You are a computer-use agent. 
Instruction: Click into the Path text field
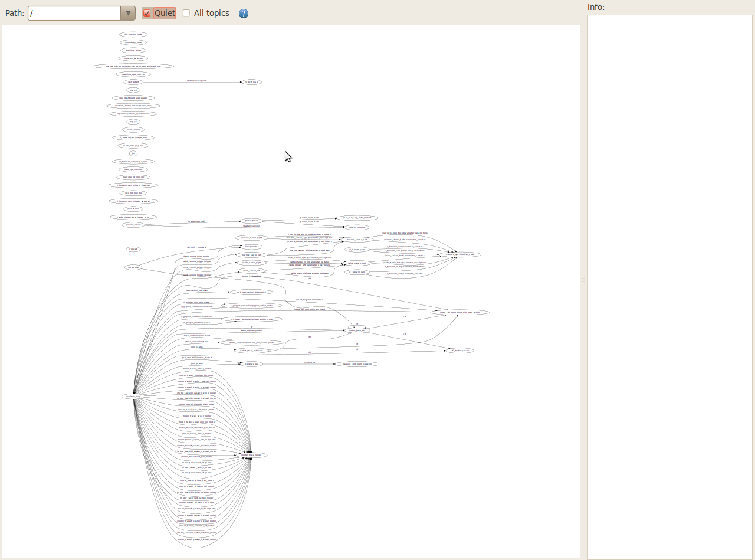[x=74, y=13]
